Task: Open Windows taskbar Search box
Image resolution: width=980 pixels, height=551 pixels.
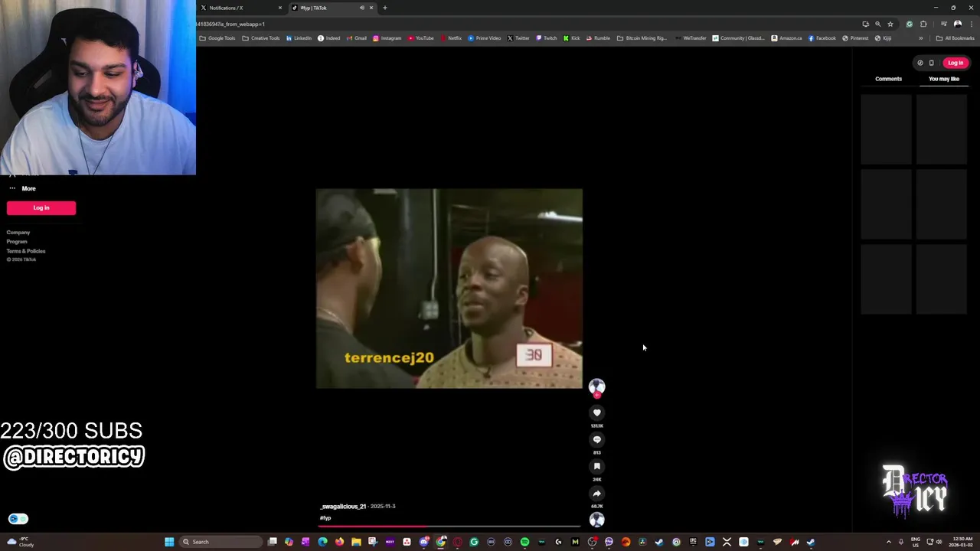Action: click(221, 542)
